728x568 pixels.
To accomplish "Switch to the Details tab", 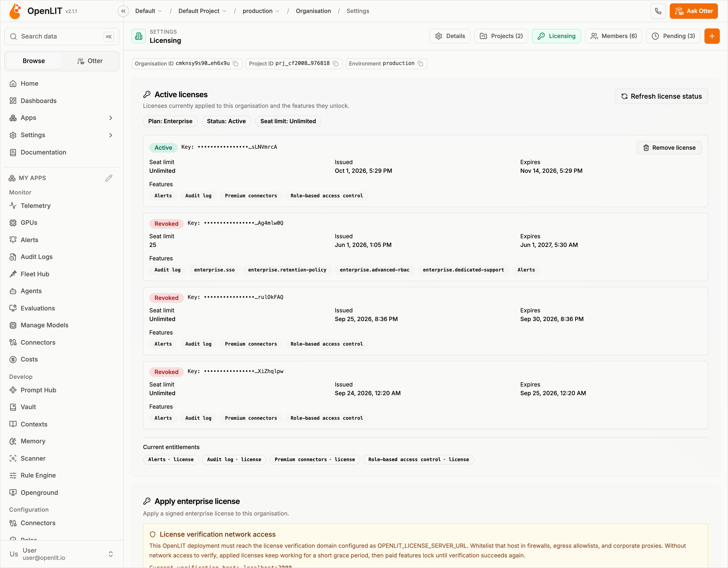I will [450, 36].
